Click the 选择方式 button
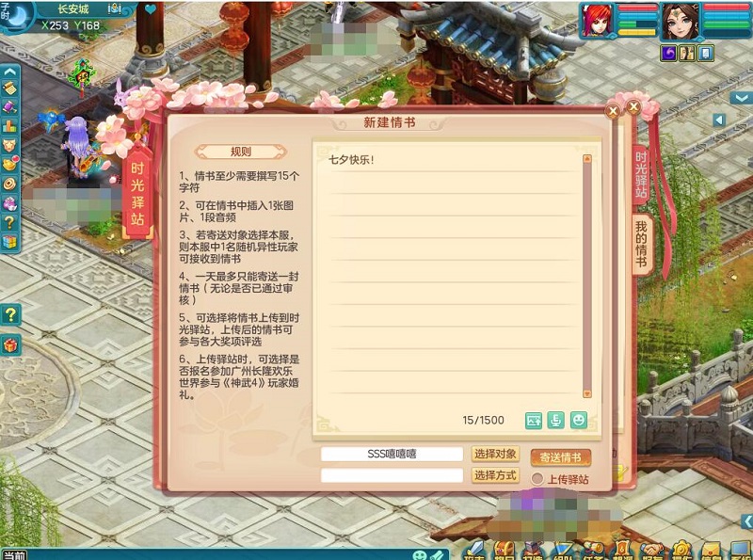The image size is (753, 560). 495,475
